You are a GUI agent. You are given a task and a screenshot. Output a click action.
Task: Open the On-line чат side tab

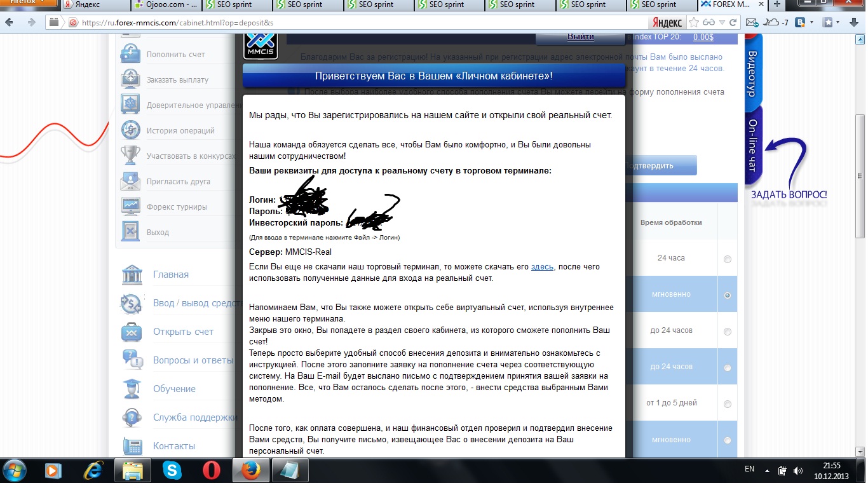[x=752, y=145]
